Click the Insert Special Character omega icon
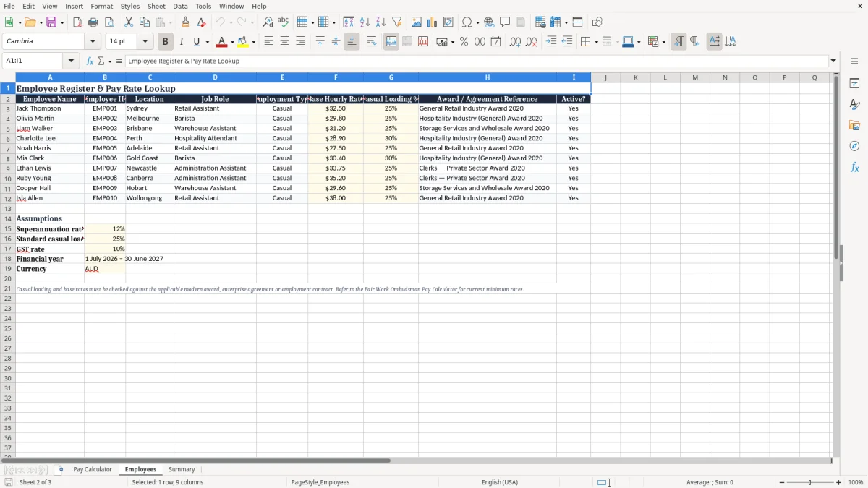Image resolution: width=868 pixels, height=488 pixels. click(467, 22)
